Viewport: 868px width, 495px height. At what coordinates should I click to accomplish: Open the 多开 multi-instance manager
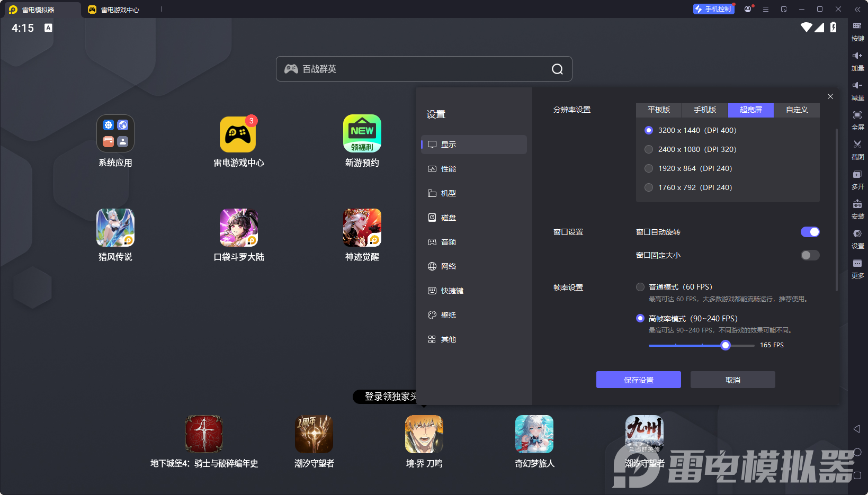point(857,179)
